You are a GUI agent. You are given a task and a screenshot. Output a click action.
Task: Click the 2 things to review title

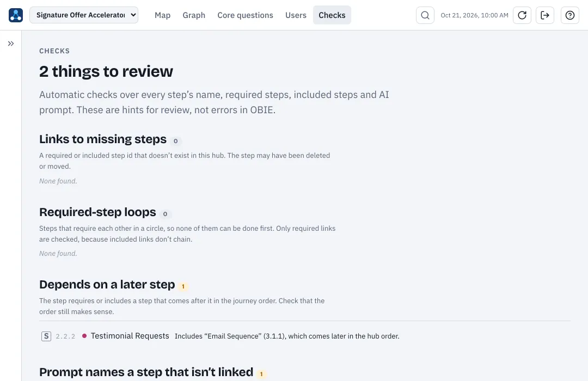pos(106,71)
